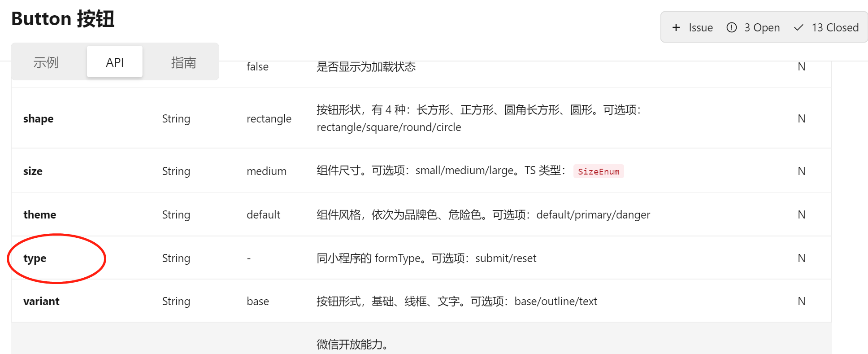Click the Issue button to create an issue
This screenshot has height=354, width=868.
691,27
